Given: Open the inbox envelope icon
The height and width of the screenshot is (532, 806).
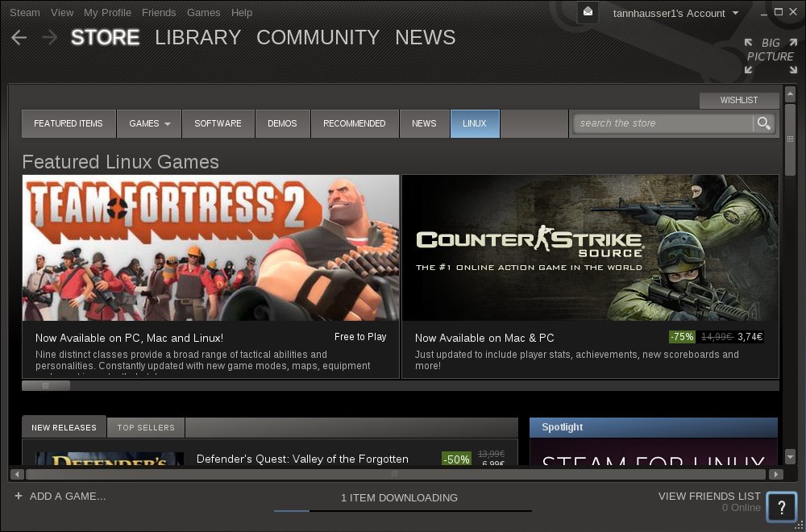Looking at the screenshot, I should point(588,12).
